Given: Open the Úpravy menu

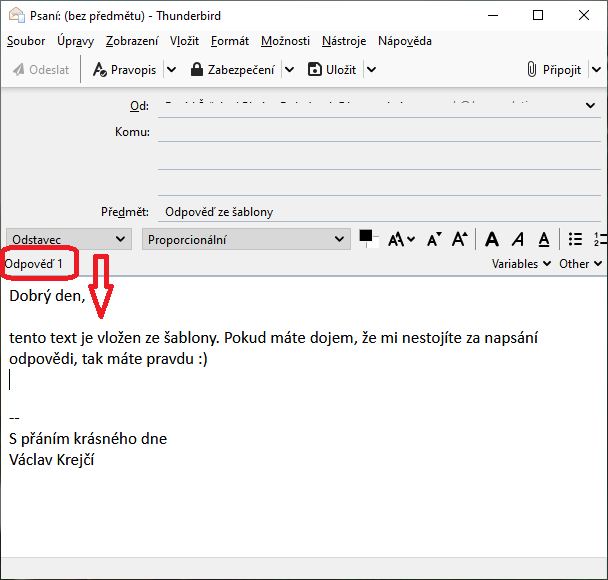Looking at the screenshot, I should (x=76, y=41).
